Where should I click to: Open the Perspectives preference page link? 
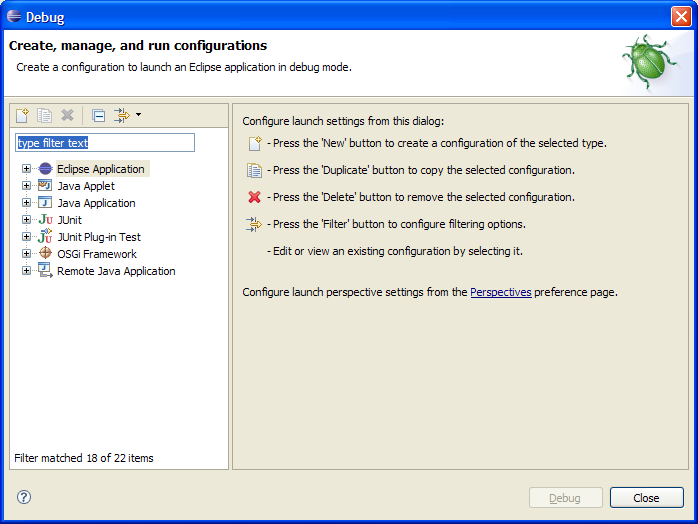[x=501, y=292]
